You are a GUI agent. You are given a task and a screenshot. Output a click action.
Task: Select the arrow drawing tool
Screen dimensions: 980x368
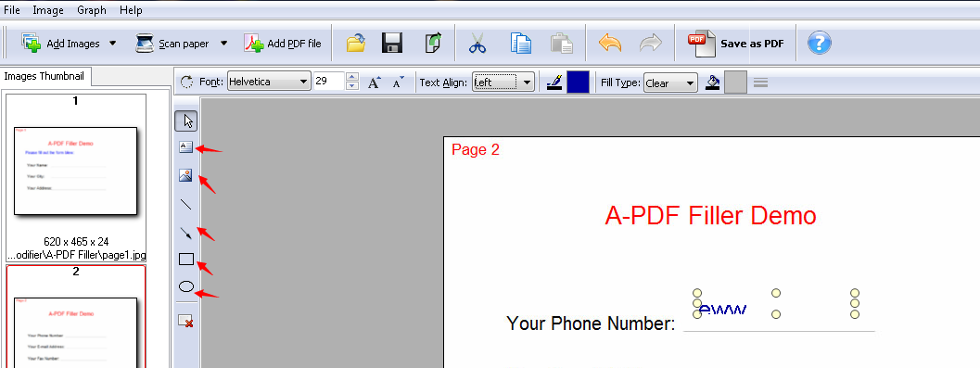coord(185,233)
